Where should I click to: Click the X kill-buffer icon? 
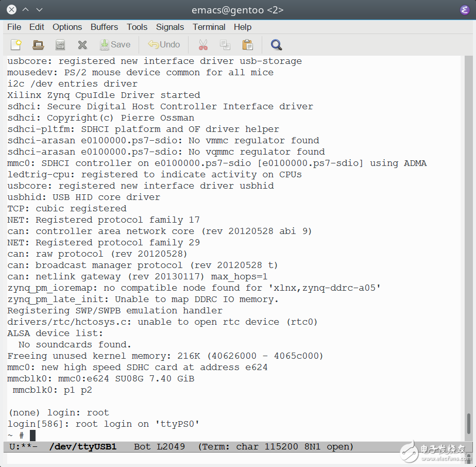[82, 45]
